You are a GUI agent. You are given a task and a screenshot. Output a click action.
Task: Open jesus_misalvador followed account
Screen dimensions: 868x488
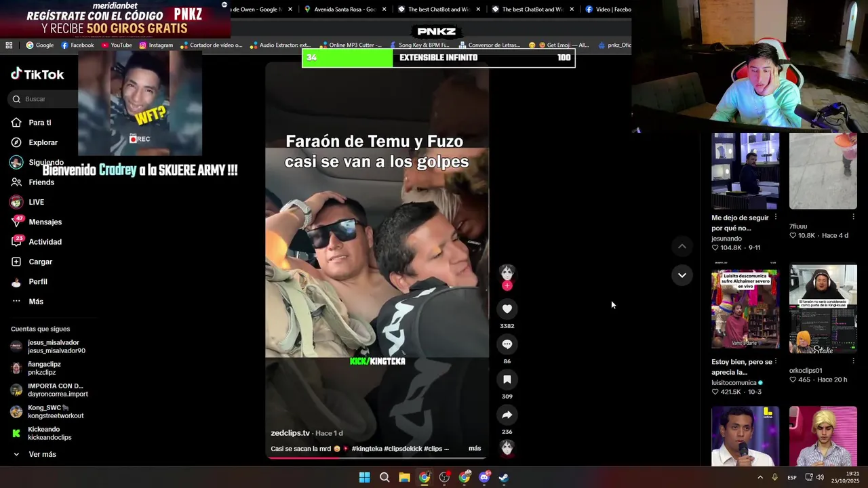tap(53, 346)
